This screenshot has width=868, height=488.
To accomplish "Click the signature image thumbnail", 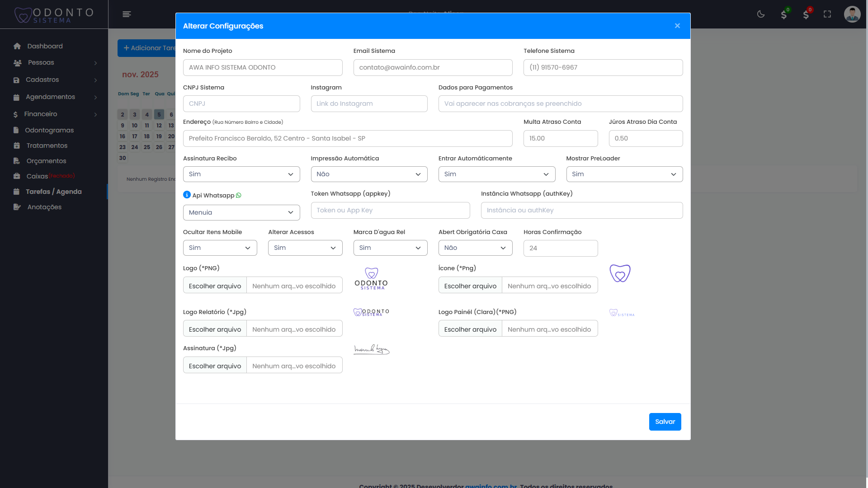I will (371, 349).
